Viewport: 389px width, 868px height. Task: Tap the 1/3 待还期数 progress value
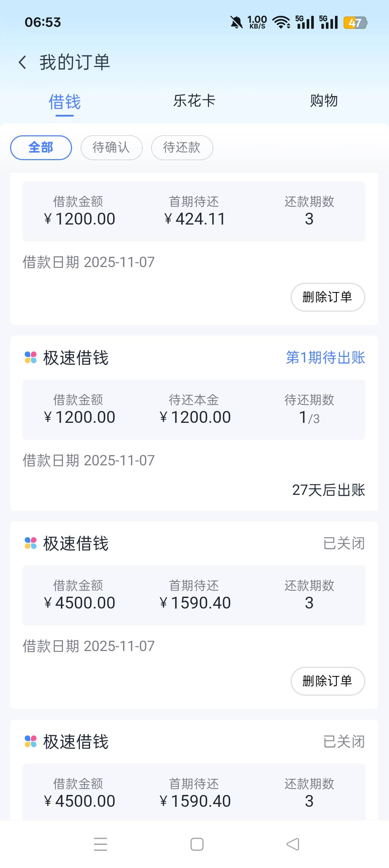[309, 418]
